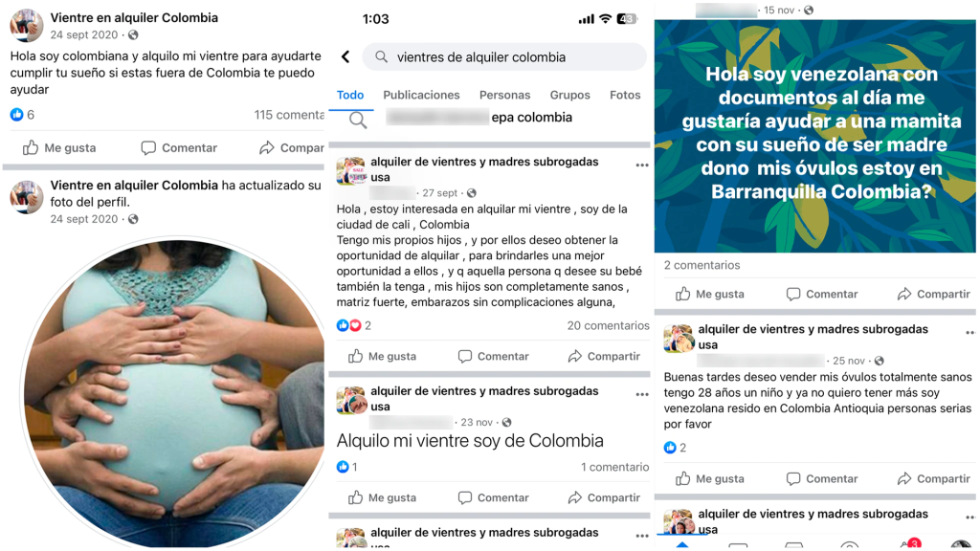Open three-dots menu on the 27 sept post
980x551 pixels.
point(642,165)
